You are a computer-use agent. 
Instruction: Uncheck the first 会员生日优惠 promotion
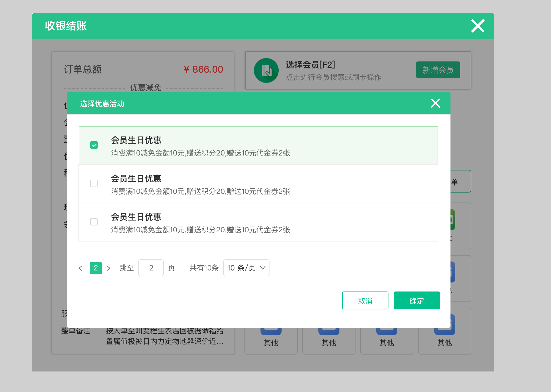[94, 145]
